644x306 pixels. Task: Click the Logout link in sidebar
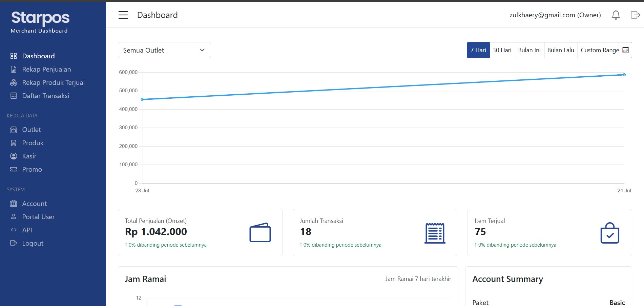(33, 243)
